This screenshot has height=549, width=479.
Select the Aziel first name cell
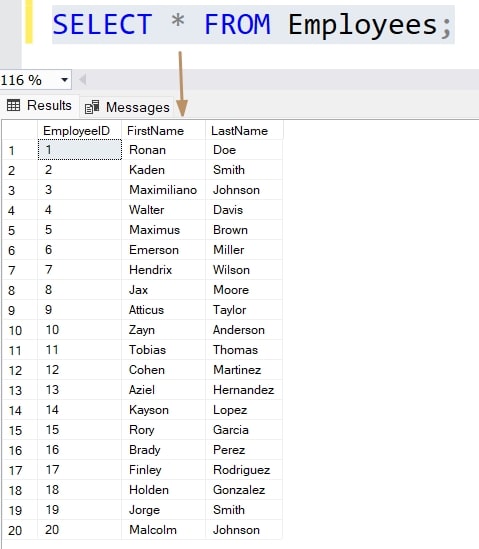(164, 390)
